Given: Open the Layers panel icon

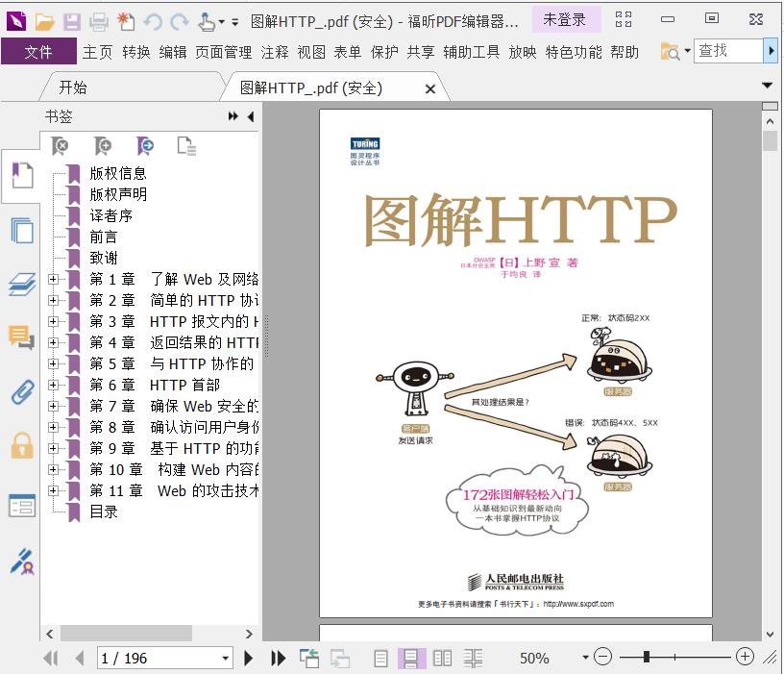Looking at the screenshot, I should pyautogui.click(x=22, y=285).
